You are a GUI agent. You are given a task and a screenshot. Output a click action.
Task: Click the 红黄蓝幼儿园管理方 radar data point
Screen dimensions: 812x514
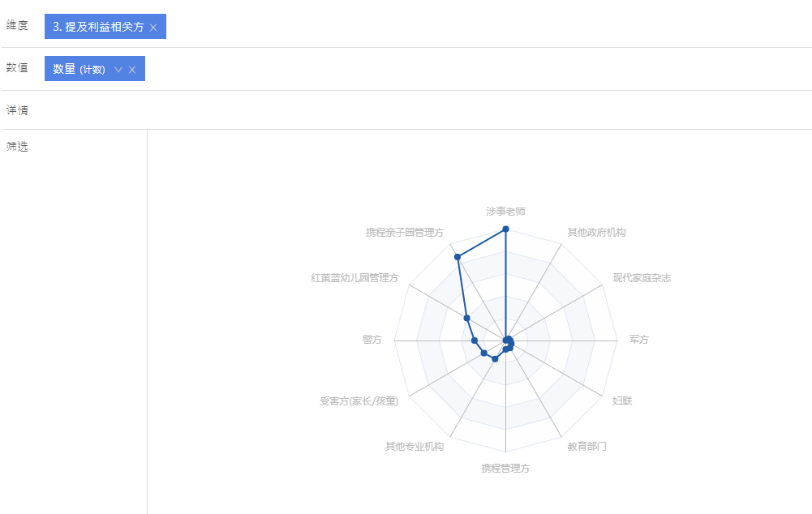pyautogui.click(x=467, y=318)
